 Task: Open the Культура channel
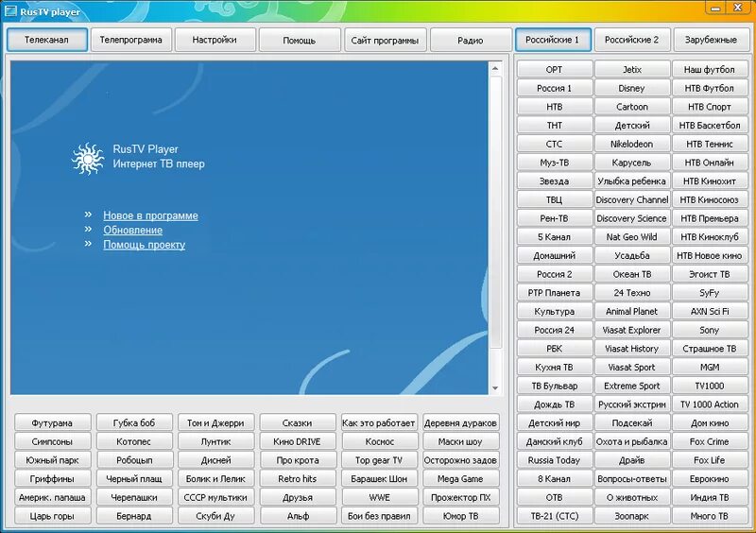click(x=554, y=312)
